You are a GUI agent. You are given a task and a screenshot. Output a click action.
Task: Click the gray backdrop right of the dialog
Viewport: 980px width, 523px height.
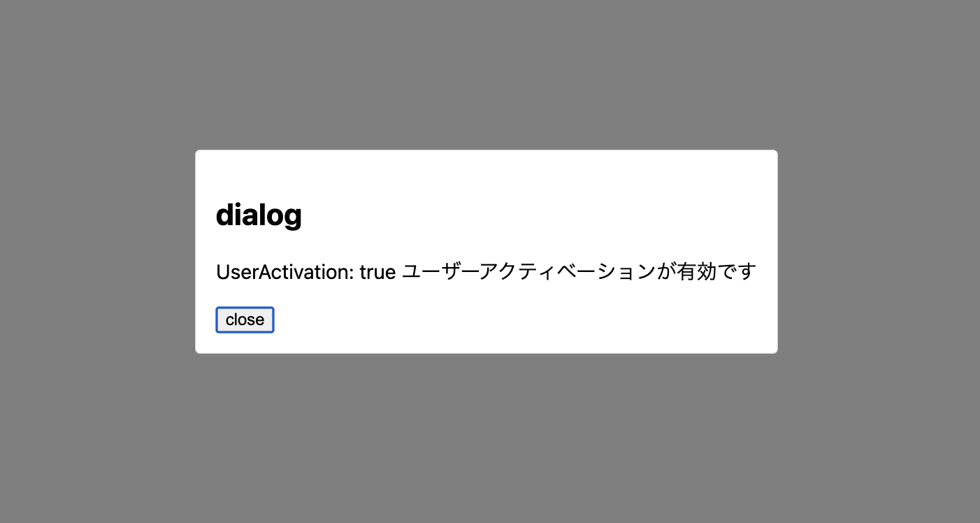tap(879, 252)
